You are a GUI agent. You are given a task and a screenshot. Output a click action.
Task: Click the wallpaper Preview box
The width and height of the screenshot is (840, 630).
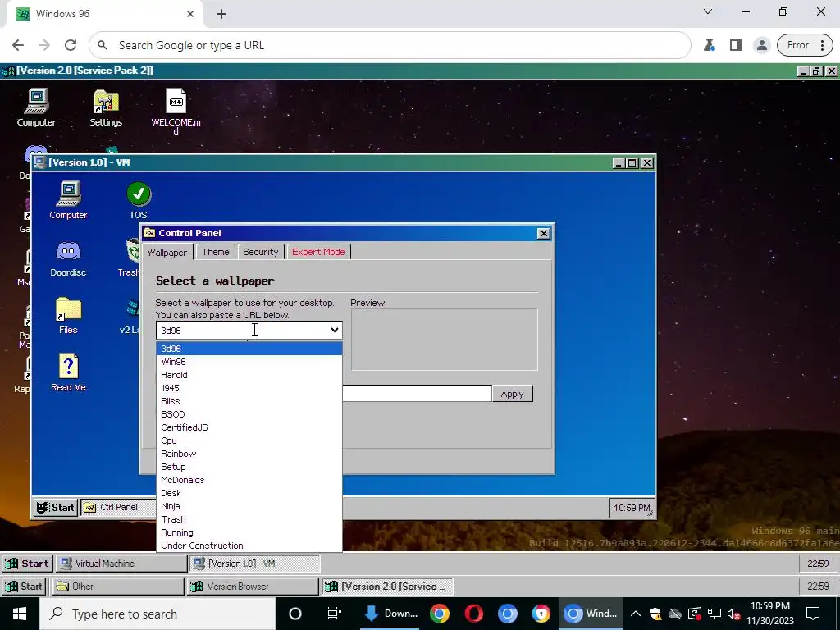444,339
